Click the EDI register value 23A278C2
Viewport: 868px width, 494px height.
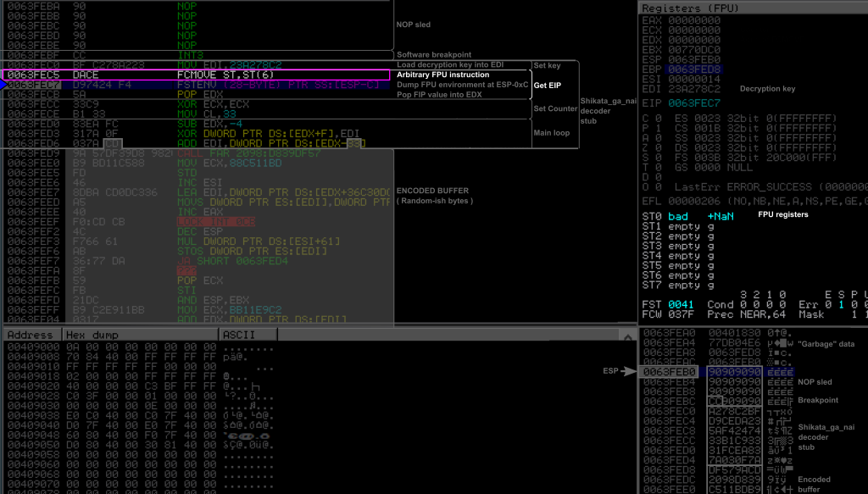coord(693,89)
